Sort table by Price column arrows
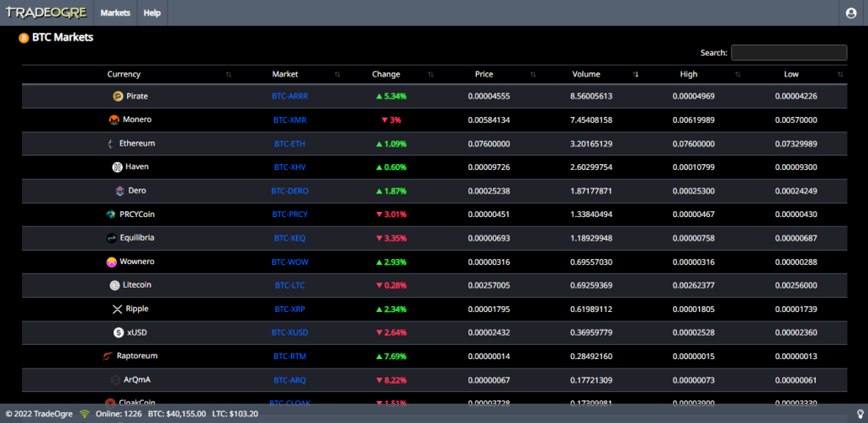868x423 pixels. point(533,74)
